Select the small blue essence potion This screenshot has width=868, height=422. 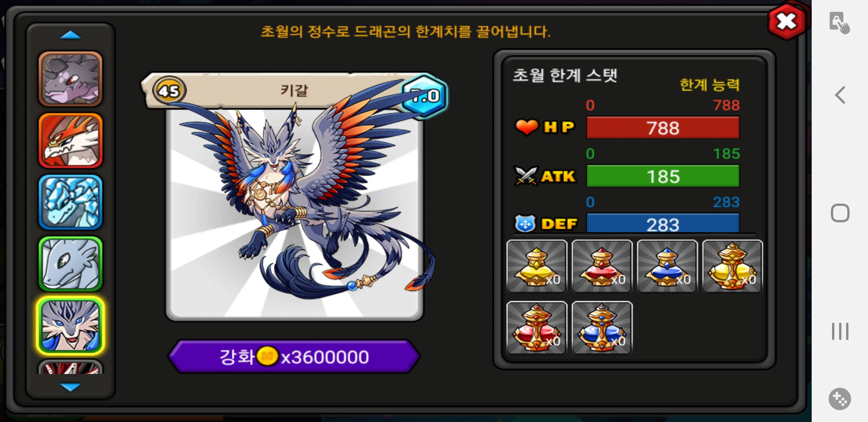[x=667, y=266]
